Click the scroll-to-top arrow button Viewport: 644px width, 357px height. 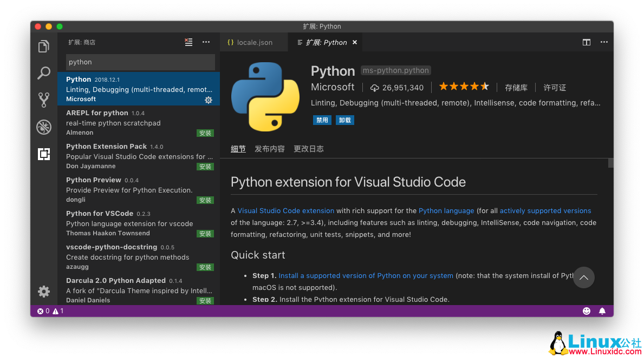click(x=584, y=278)
